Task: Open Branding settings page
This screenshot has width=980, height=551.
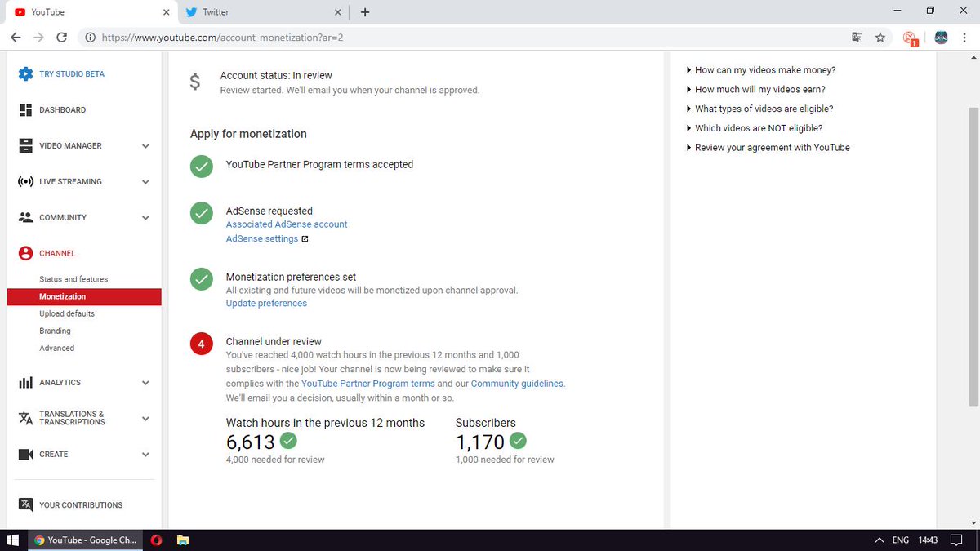Action: (55, 331)
